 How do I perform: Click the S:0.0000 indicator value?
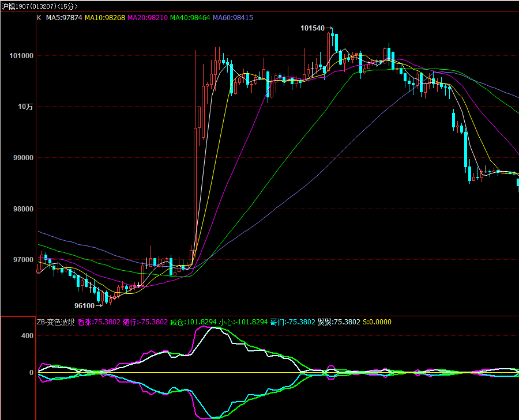[x=377, y=322]
